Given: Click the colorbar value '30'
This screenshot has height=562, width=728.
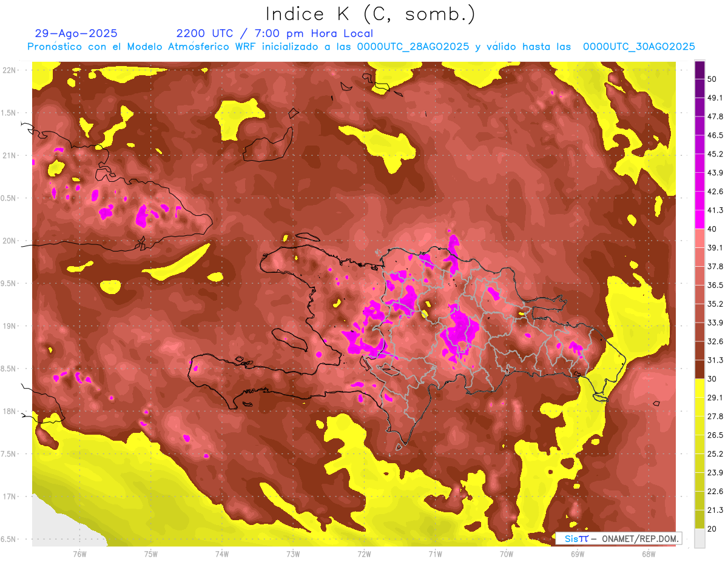Looking at the screenshot, I should point(712,379).
